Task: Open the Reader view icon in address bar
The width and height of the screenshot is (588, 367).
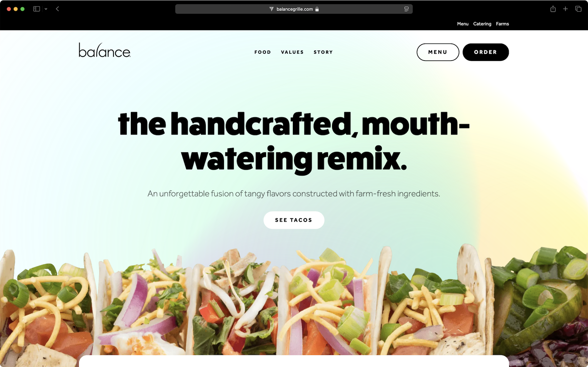Action: pos(406,9)
